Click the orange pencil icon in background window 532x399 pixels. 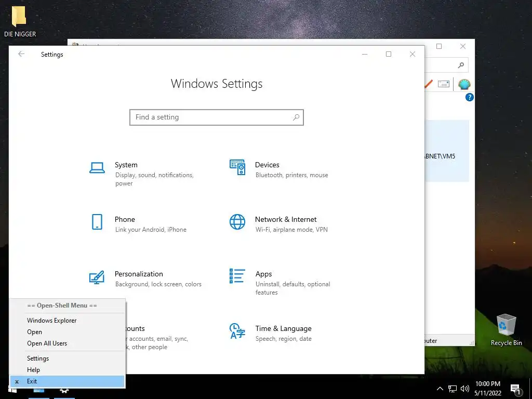[x=429, y=84]
